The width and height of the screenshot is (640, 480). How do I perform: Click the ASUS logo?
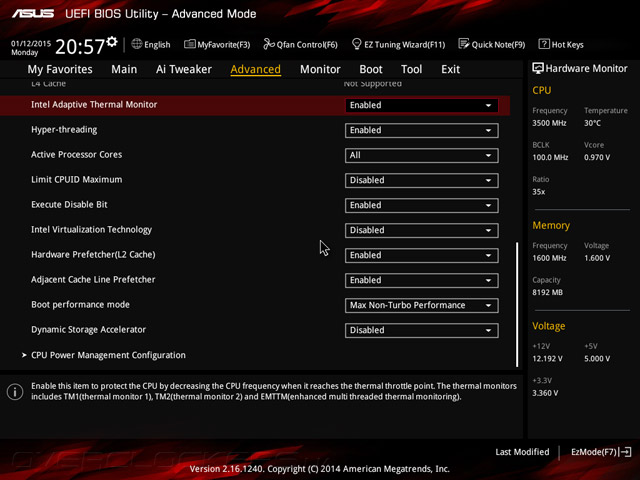(x=33, y=14)
